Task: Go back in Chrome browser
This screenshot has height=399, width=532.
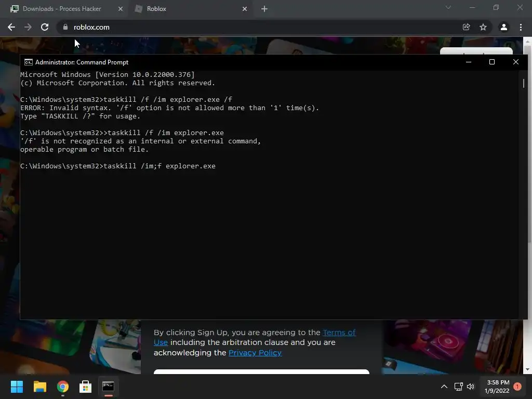Action: (x=11, y=27)
